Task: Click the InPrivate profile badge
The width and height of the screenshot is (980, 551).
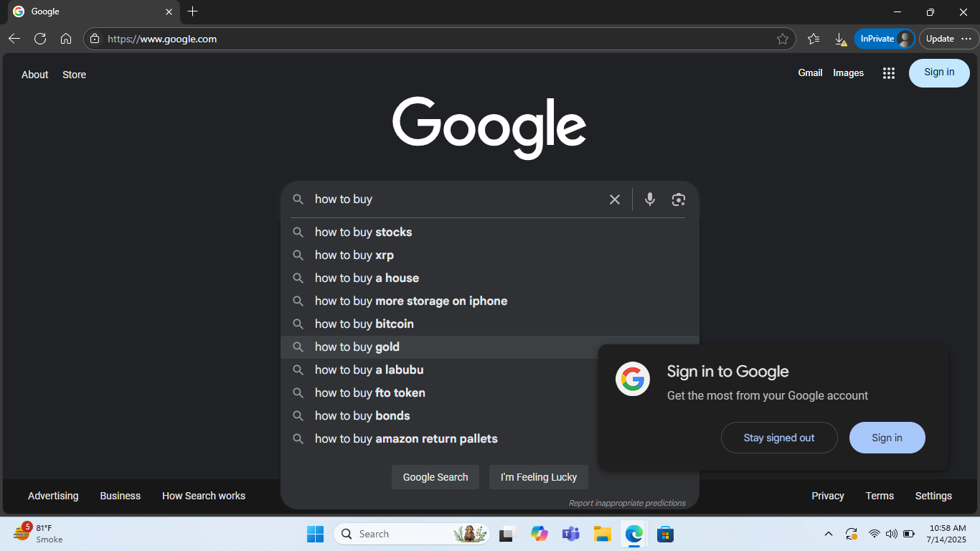Action: (885, 39)
